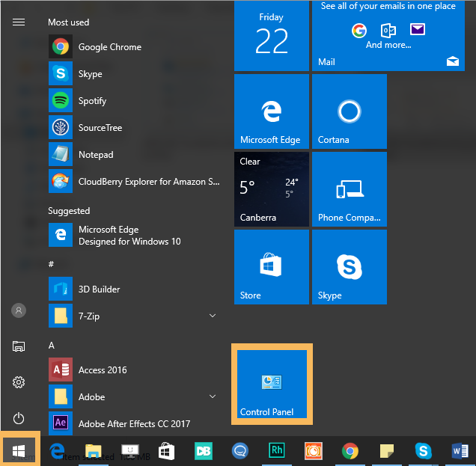Jump to letter A section header
476x466 pixels.
coord(52,346)
